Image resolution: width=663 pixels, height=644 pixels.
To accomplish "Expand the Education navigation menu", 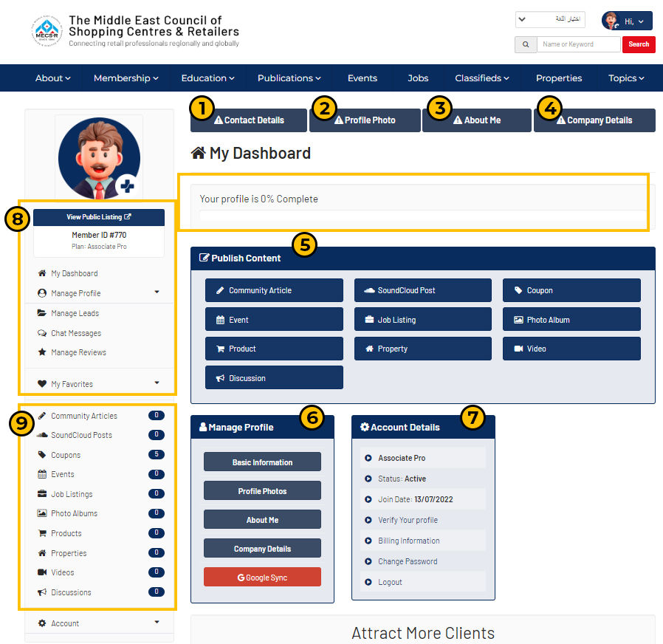I will coord(207,78).
